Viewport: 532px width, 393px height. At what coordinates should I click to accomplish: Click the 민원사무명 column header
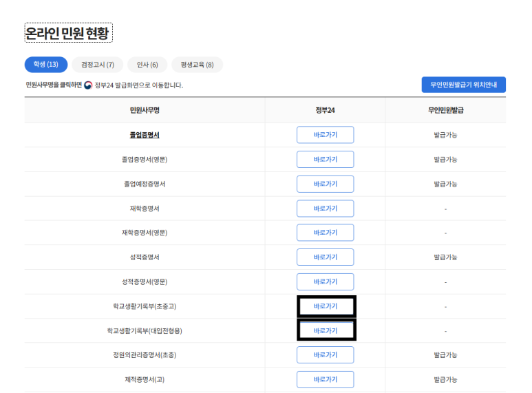(145, 110)
